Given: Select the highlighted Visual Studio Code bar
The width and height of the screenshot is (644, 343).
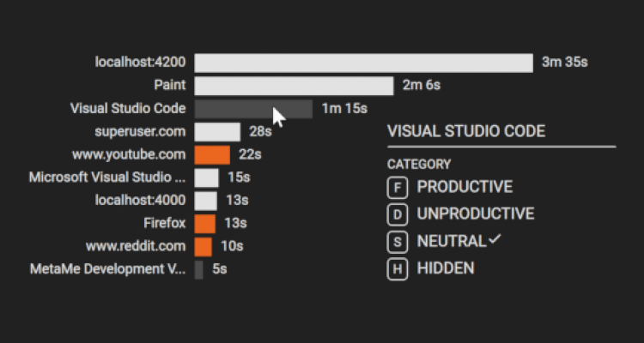Looking at the screenshot, I should [252, 109].
